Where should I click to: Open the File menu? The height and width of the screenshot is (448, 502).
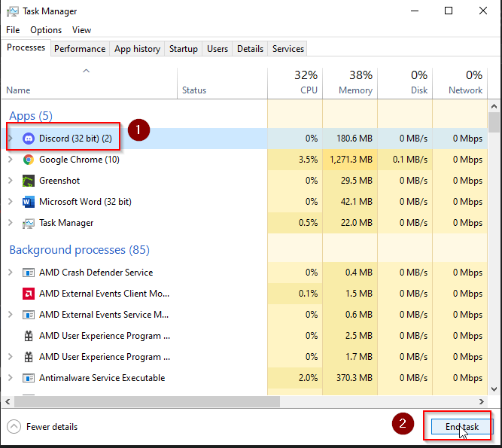(13, 30)
